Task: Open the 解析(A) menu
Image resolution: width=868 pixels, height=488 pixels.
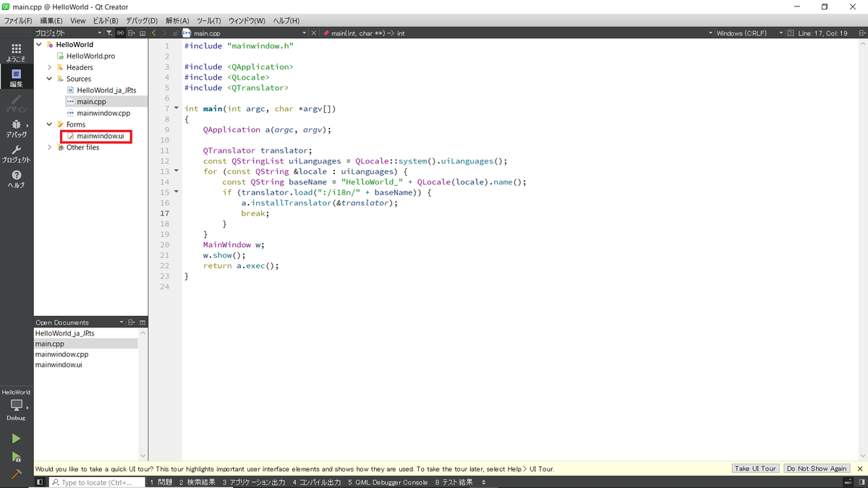Action: click(x=177, y=20)
